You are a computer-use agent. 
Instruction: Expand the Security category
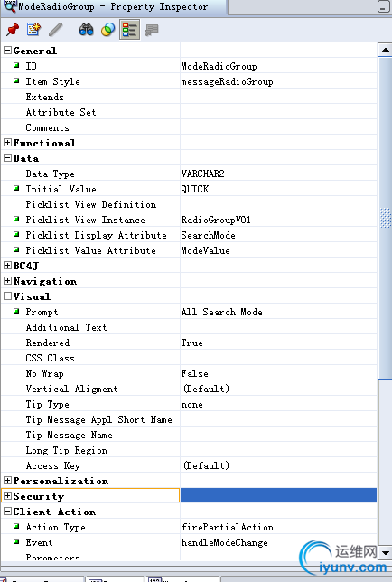[7, 495]
